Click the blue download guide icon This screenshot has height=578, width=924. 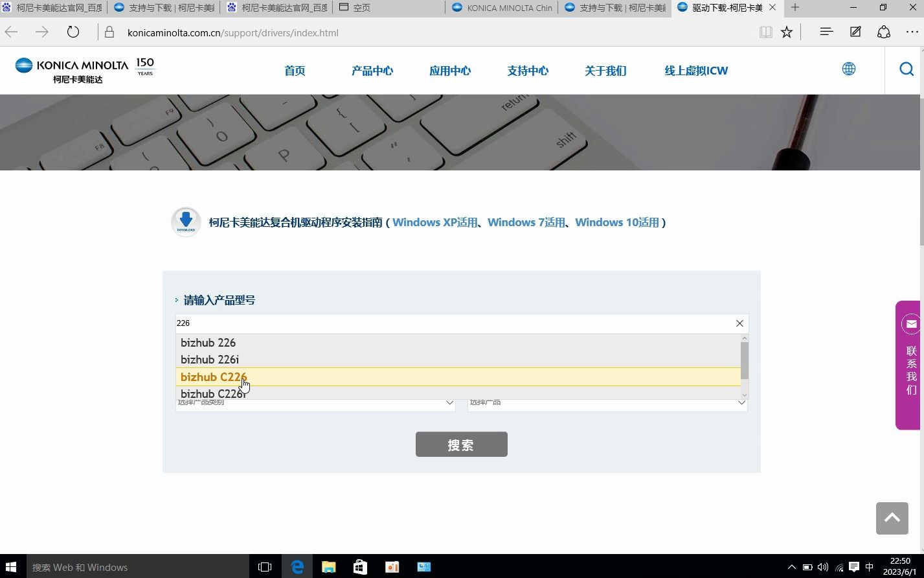pos(186,222)
